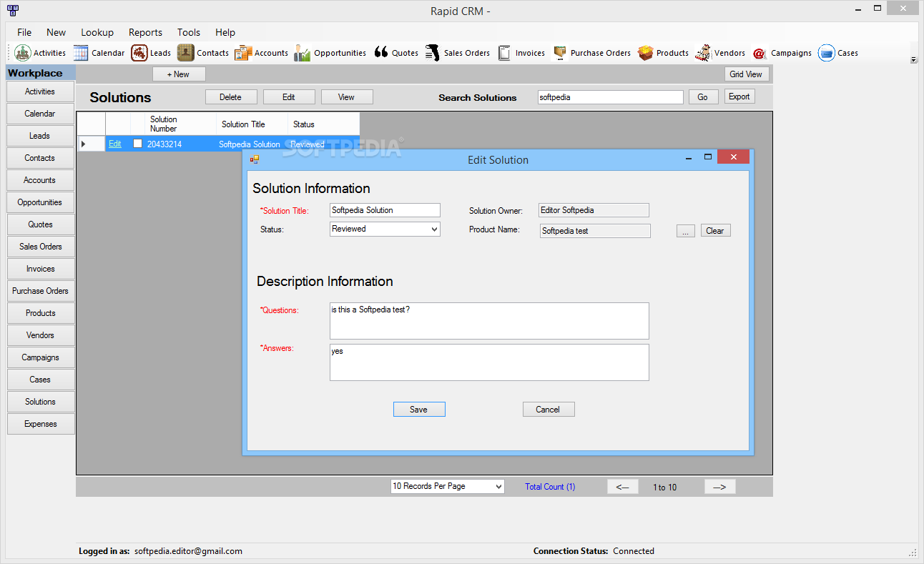Click the Grid View button
This screenshot has height=564, width=924.
click(746, 74)
